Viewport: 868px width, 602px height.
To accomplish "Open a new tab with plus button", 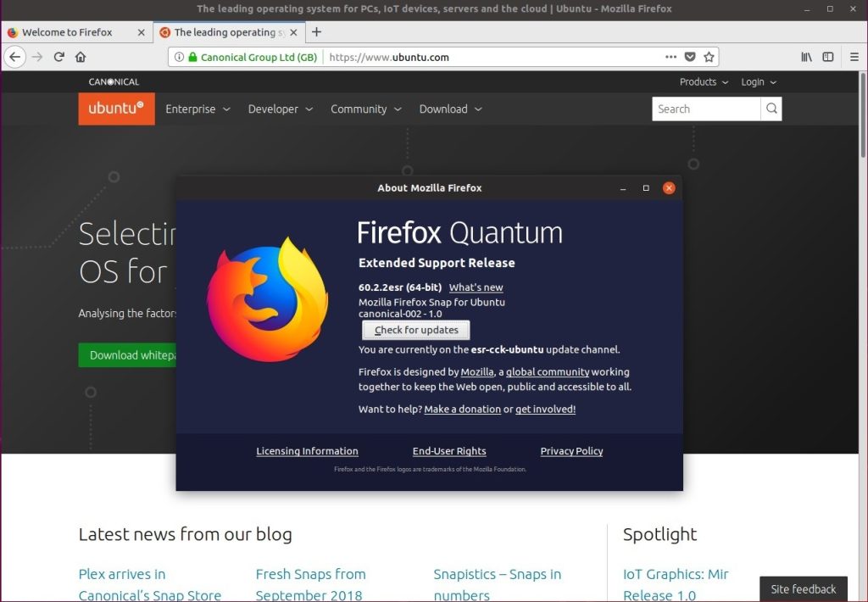I will 316,32.
